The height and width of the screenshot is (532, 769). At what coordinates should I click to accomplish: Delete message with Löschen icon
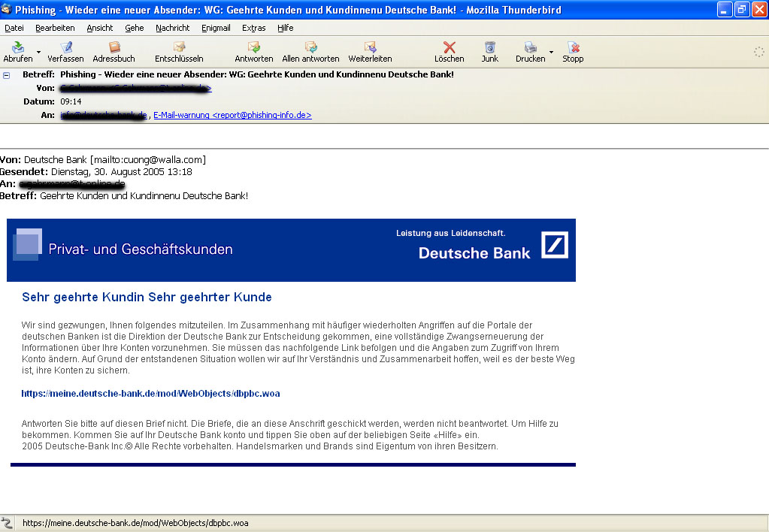point(449,47)
